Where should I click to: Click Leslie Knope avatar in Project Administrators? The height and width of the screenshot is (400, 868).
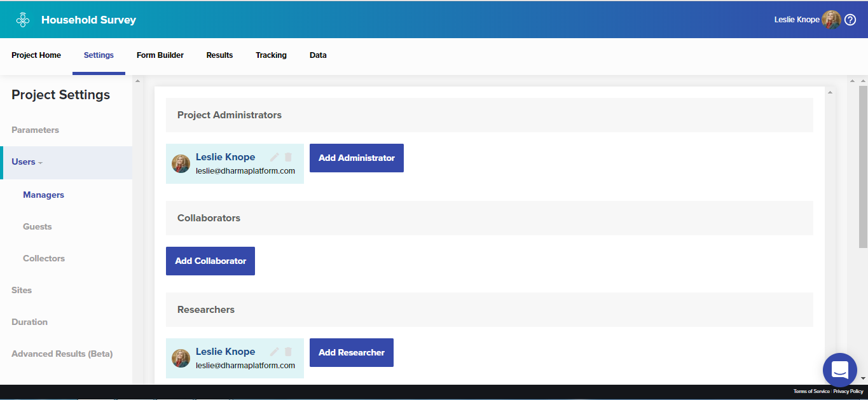(x=181, y=164)
